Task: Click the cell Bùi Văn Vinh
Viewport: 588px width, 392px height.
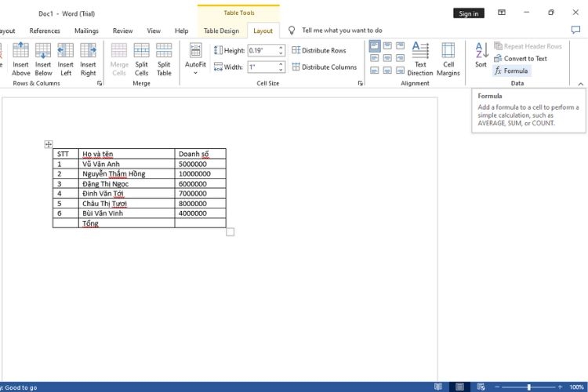Action: point(126,213)
